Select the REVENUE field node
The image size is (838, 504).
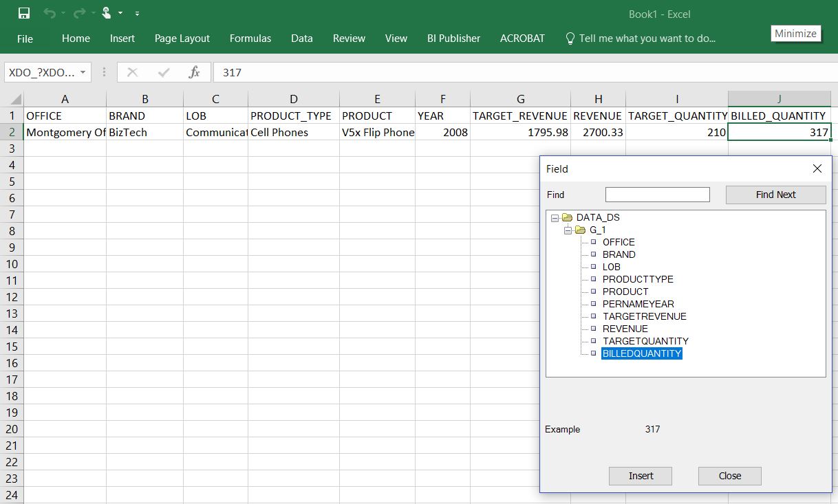pos(625,329)
